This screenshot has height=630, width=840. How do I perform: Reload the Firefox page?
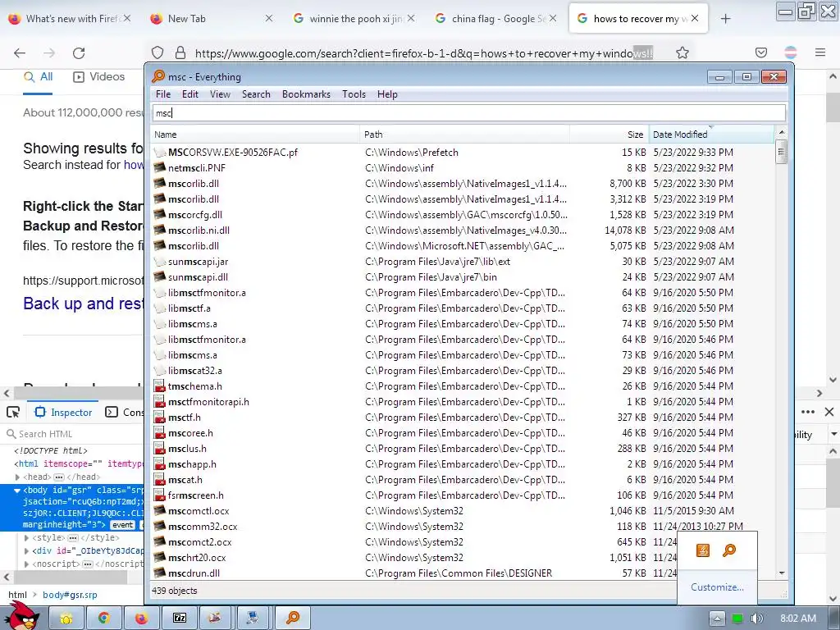click(79, 52)
